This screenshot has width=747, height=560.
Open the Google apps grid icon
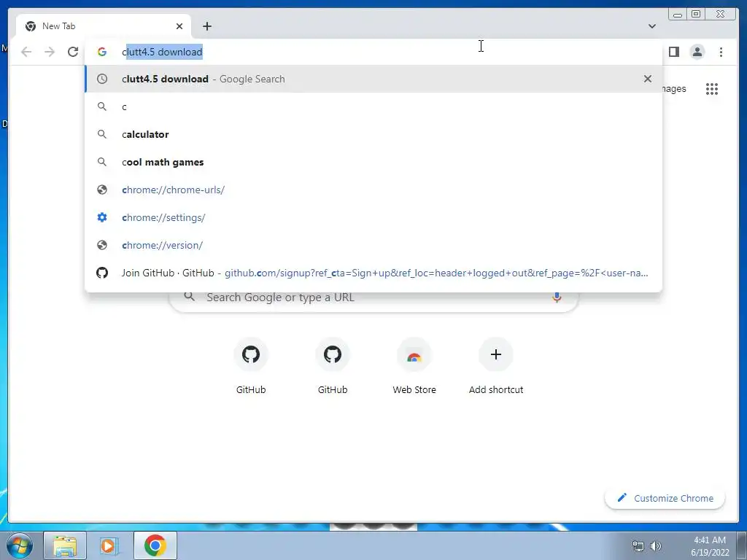tap(712, 89)
